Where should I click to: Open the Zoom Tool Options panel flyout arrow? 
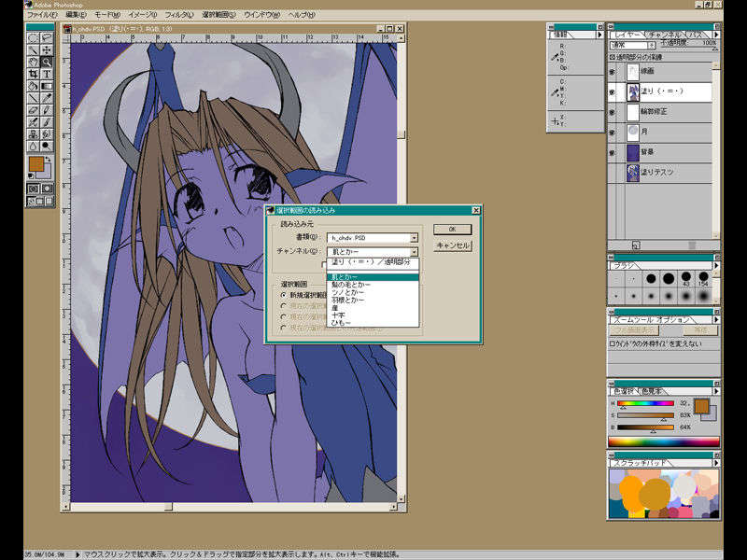[x=715, y=319]
